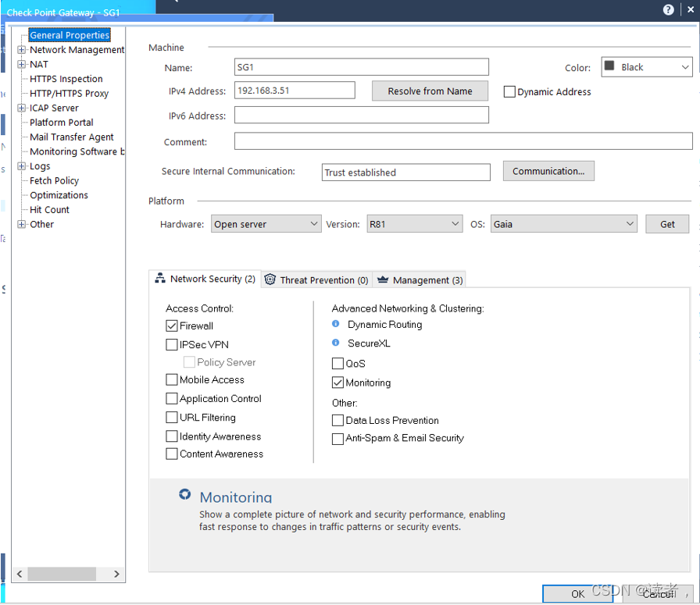Switch to the Threat Prevention tab
Viewport: 700px width, 605px height.
pyautogui.click(x=316, y=279)
